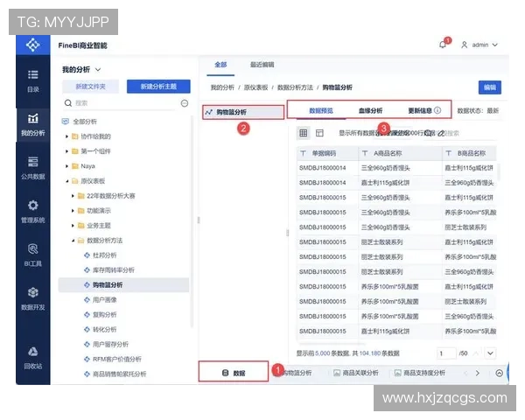
Task: Select the table grid view icon
Action: (x=304, y=133)
